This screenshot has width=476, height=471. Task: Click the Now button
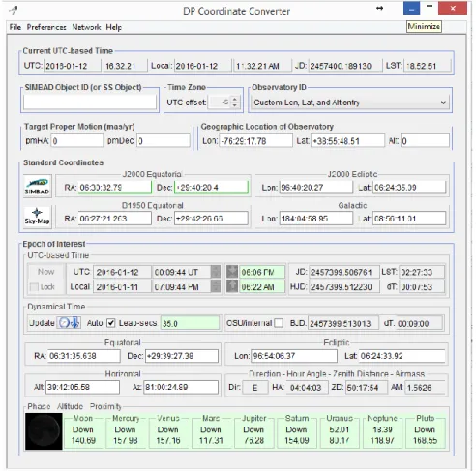(46, 272)
